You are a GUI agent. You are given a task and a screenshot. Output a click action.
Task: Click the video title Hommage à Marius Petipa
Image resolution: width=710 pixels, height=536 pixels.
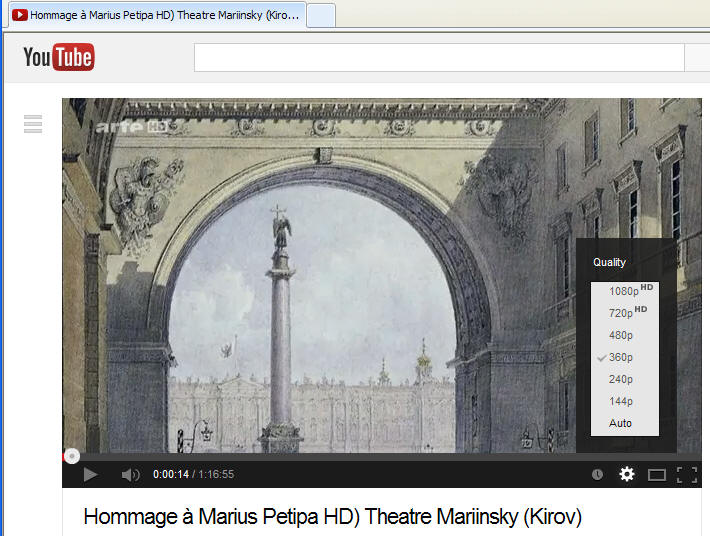point(332,517)
